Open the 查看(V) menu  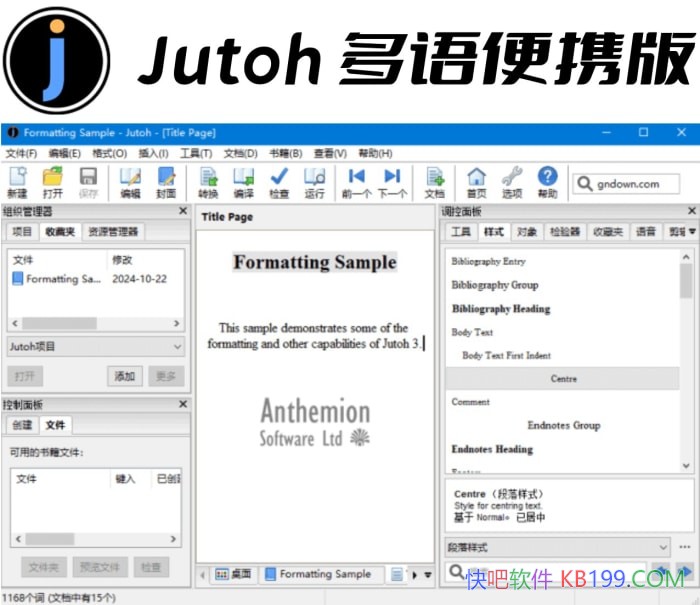click(x=330, y=154)
